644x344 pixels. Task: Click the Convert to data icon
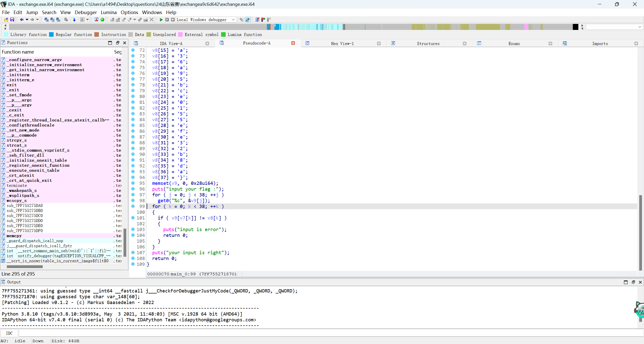118,20
